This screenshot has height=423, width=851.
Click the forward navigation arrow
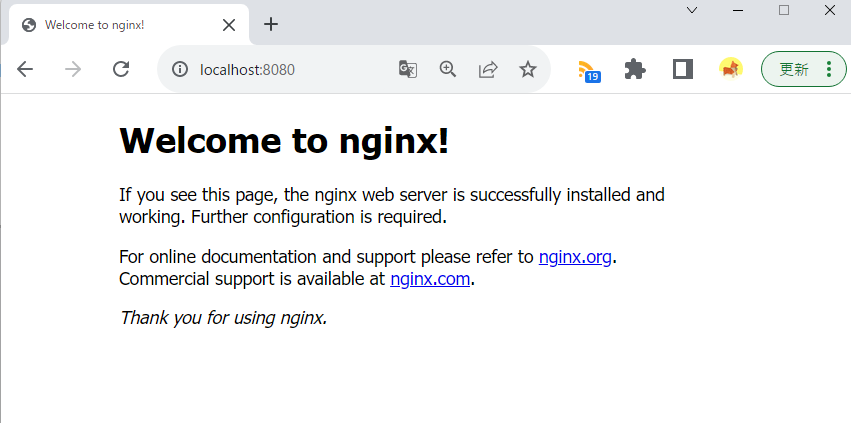73,69
